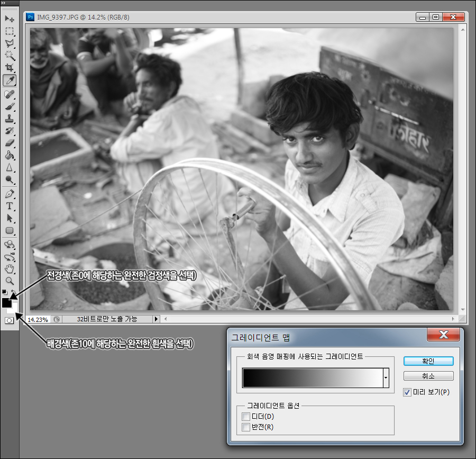Select the Zoom magnifier tool
The width and height of the screenshot is (476, 459).
pos(10,281)
